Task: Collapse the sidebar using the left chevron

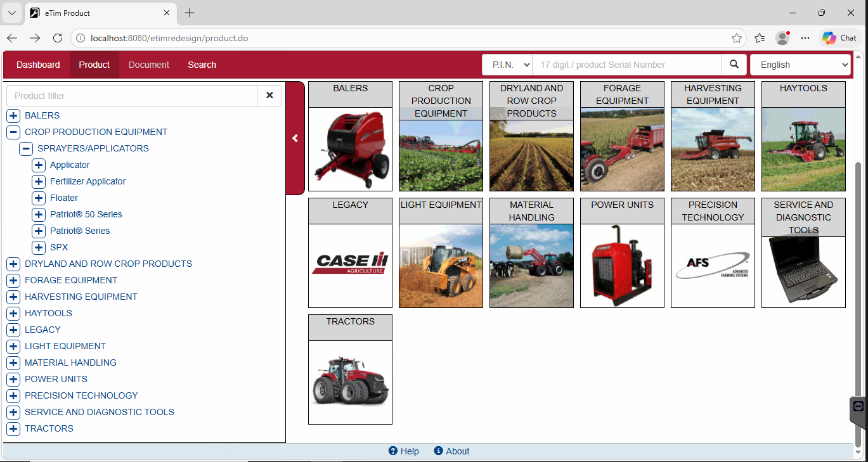Action: click(x=295, y=138)
